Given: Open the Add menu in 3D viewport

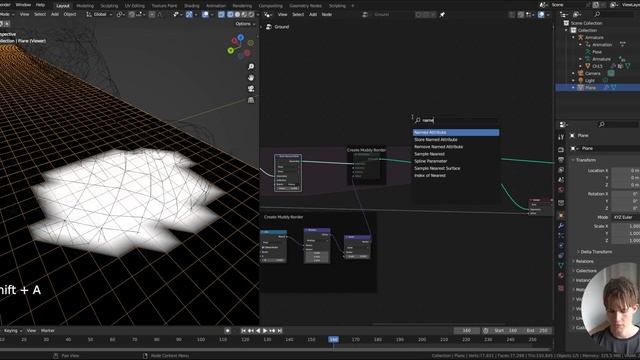Looking at the screenshot, I should coord(55,14).
